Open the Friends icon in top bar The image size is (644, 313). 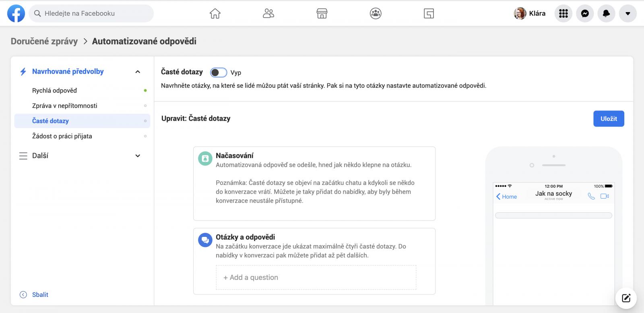point(268,14)
